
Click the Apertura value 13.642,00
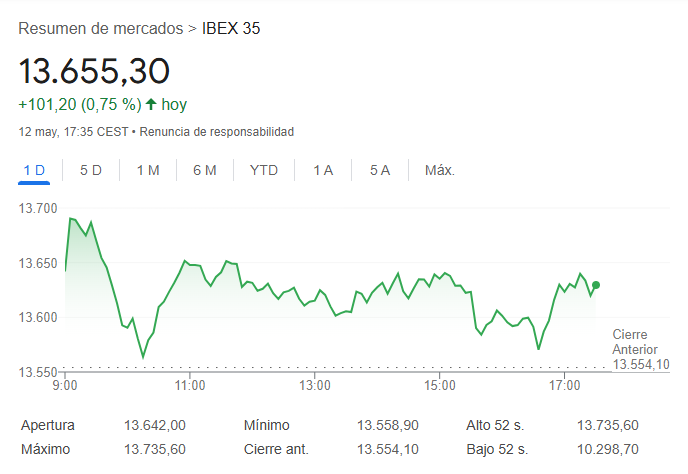point(155,425)
